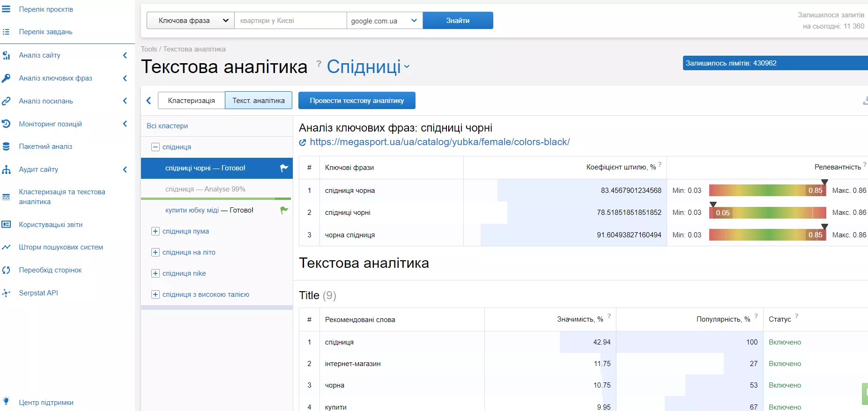The width and height of the screenshot is (868, 411).
Task: Click the hamburger icon beside Перелік проєктів
Action: pyautogui.click(x=6, y=9)
